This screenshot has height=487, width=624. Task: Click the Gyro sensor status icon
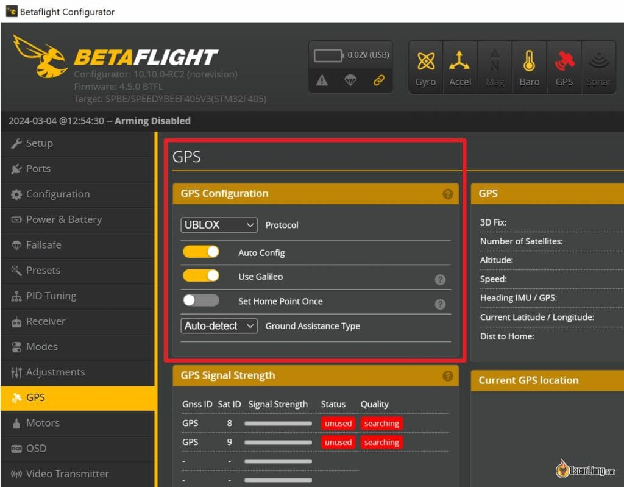[x=425, y=61]
